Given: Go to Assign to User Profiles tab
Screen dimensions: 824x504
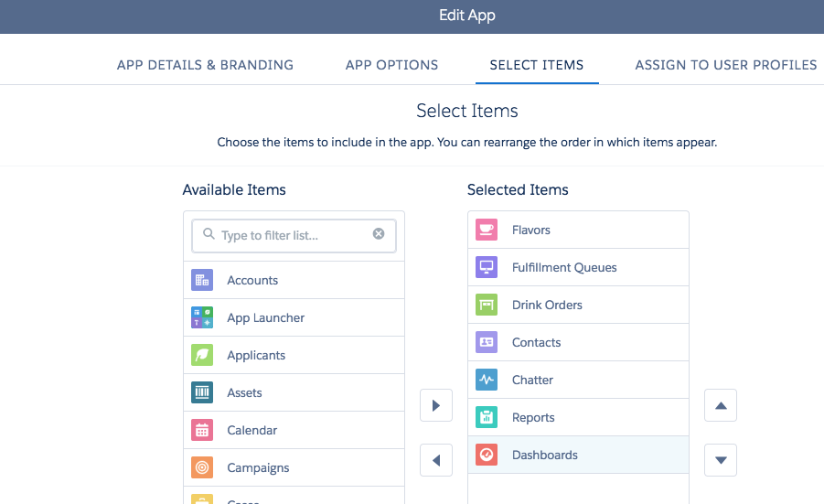Looking at the screenshot, I should click(x=726, y=65).
